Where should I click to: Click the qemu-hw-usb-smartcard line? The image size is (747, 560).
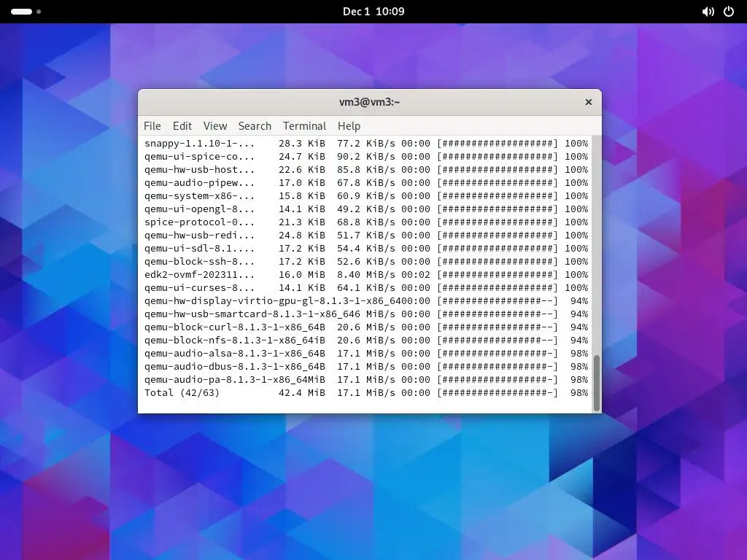[x=366, y=314]
